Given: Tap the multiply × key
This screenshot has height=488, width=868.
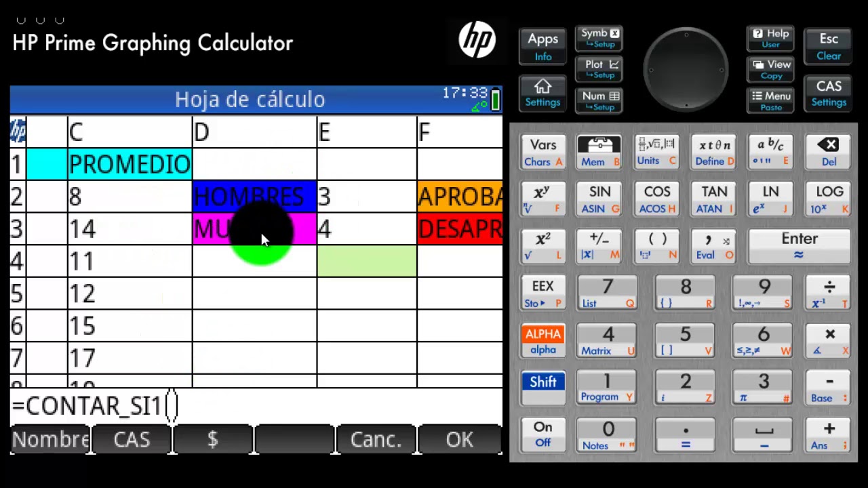Looking at the screenshot, I should click(829, 341).
